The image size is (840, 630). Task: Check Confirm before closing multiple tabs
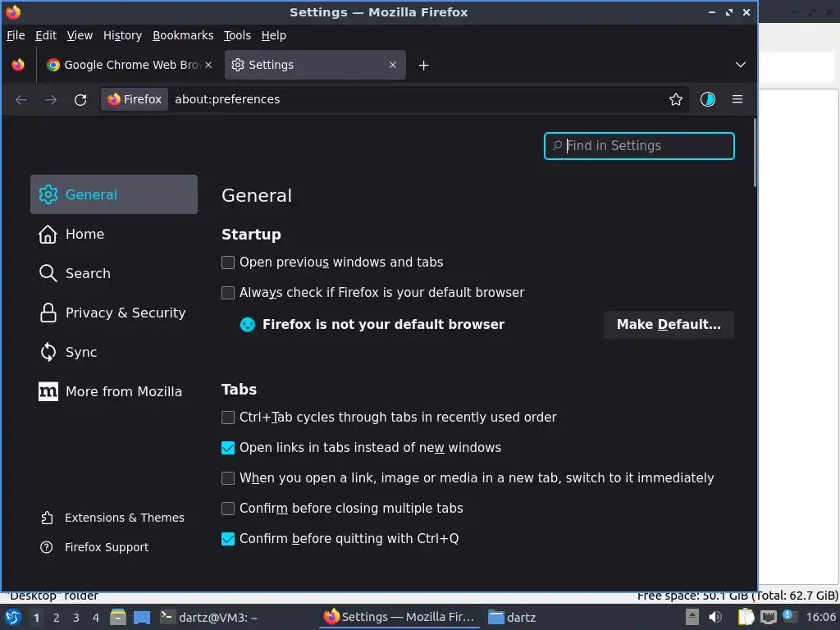click(x=228, y=509)
